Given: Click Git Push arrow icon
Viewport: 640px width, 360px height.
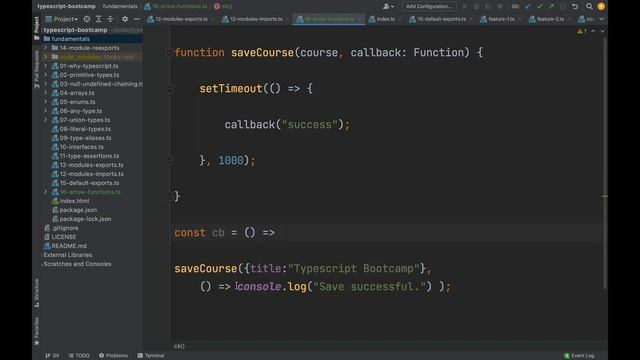Looking at the screenshot, I should point(551,7).
